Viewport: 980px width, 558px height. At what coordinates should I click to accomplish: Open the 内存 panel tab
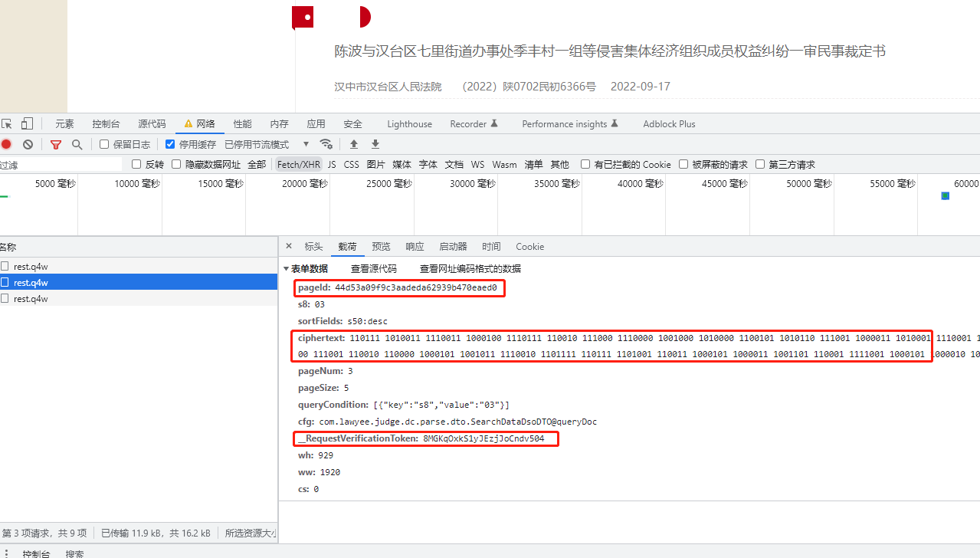279,123
